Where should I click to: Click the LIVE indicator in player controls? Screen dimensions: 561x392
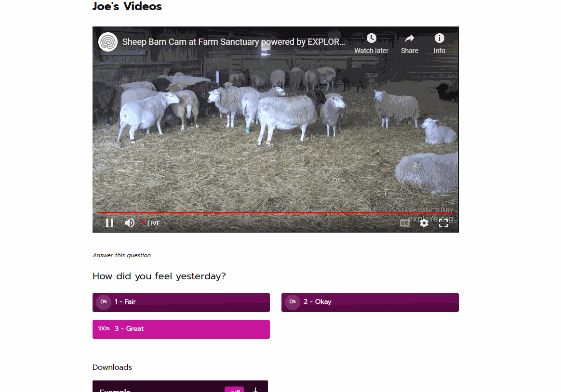(x=151, y=223)
